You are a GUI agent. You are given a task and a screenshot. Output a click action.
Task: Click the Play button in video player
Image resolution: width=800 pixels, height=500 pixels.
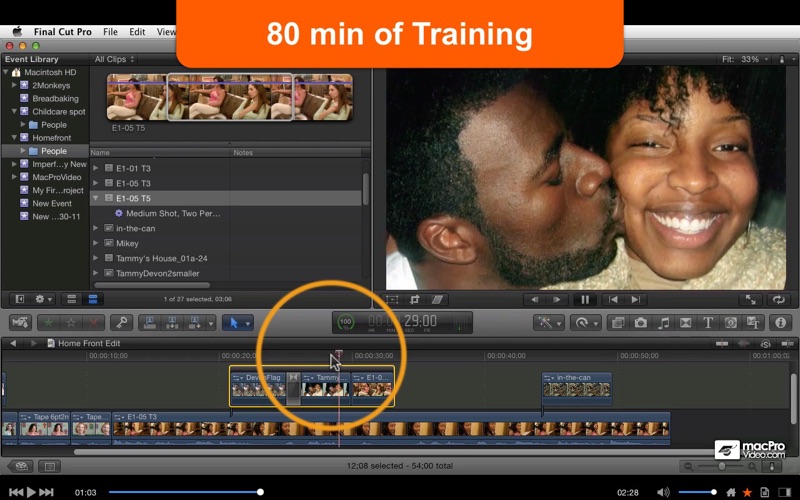[31, 492]
